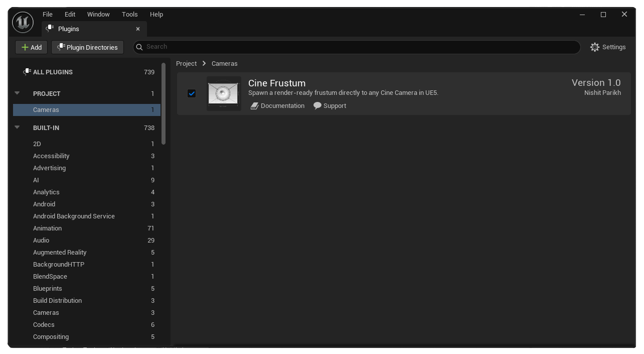Select the Advertising category
Screen dimensions: 644x354
(x=87, y=168)
